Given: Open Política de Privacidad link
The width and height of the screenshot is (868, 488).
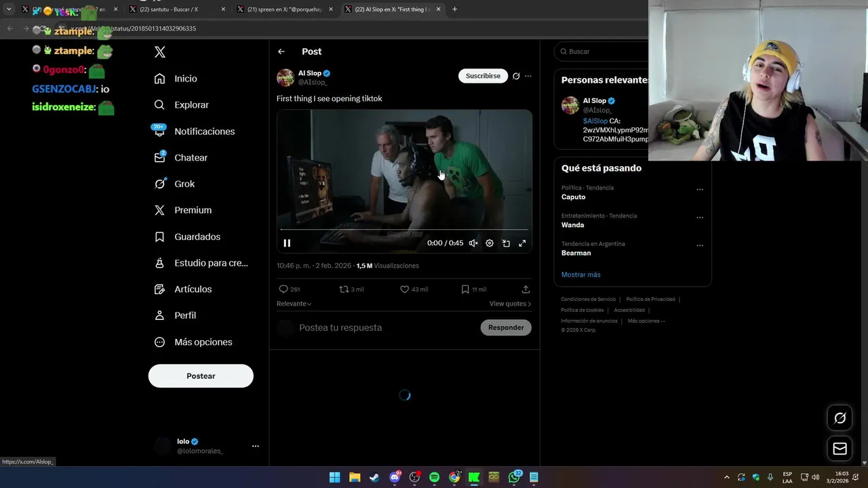Looking at the screenshot, I should pos(650,299).
